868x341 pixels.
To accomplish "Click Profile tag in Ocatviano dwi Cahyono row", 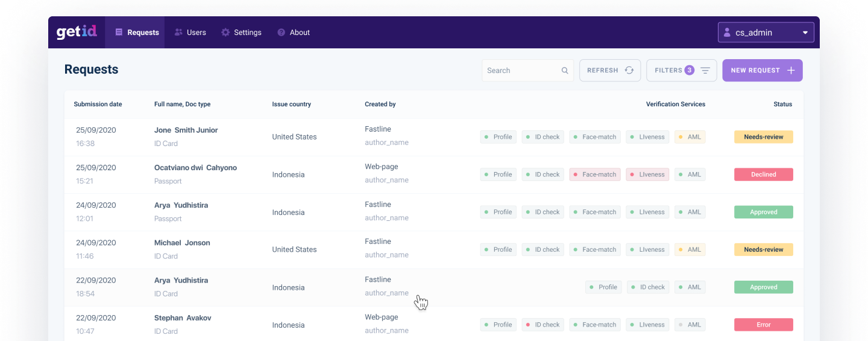I will pos(498,174).
